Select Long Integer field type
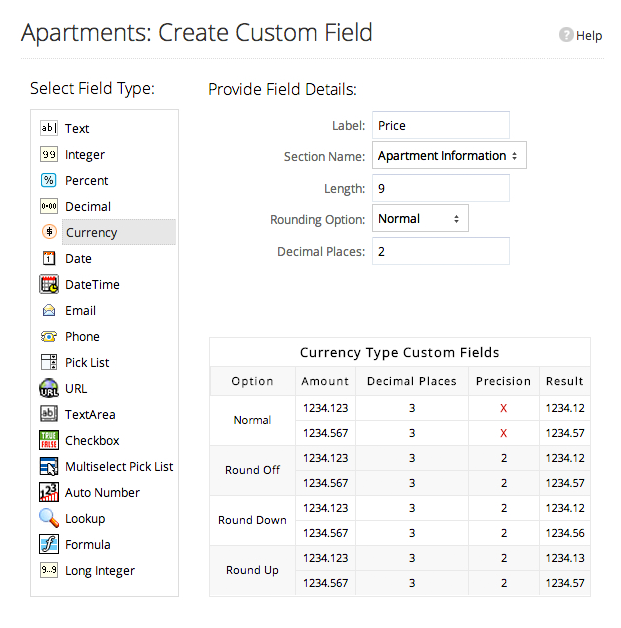 pos(99,570)
